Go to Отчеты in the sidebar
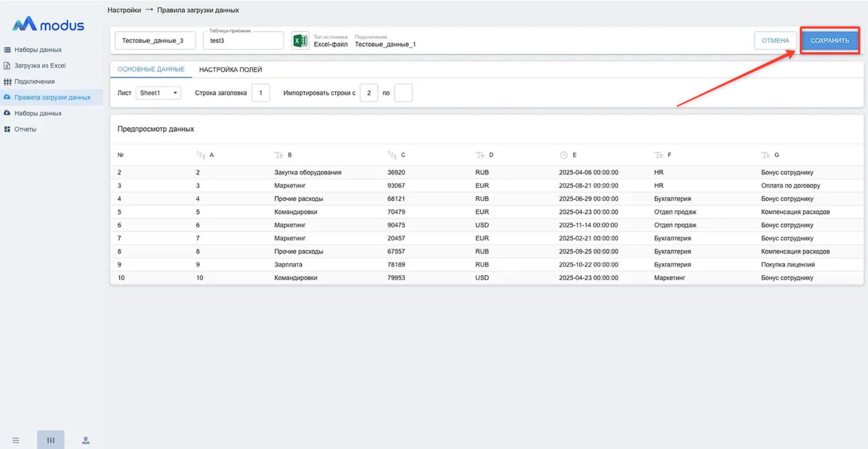The height and width of the screenshot is (449, 868). (25, 129)
